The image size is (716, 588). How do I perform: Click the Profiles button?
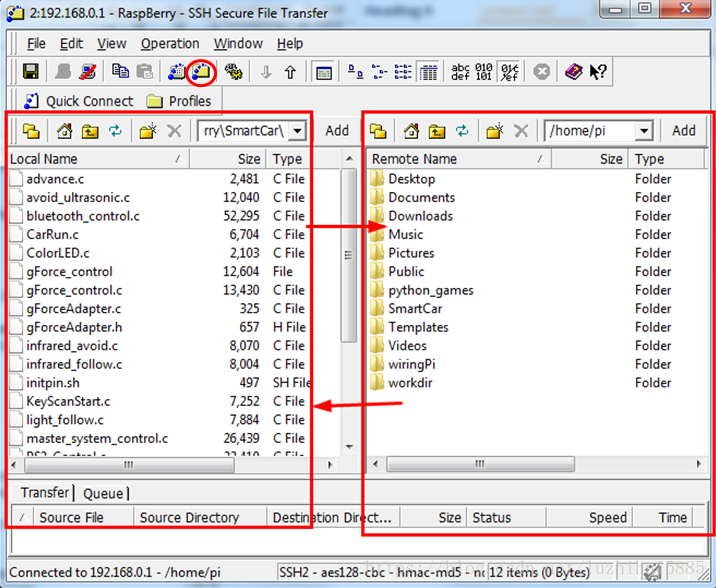pos(179,101)
